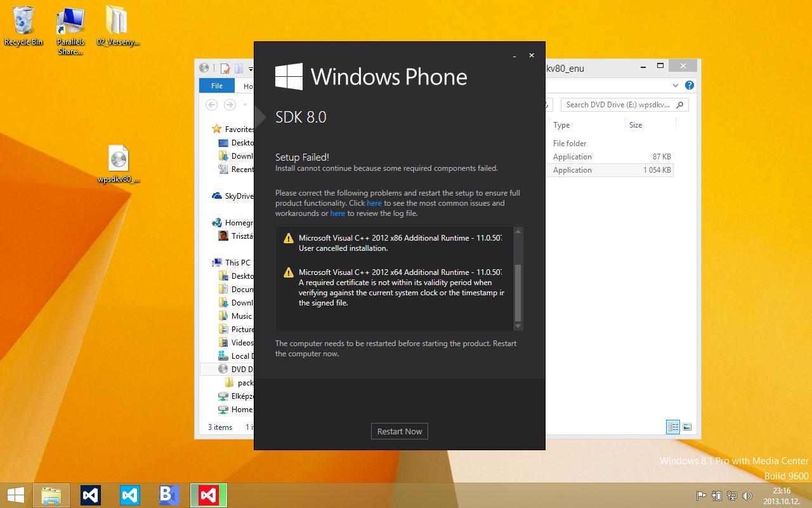Image resolution: width=812 pixels, height=508 pixels.
Task: Select the Elképz… network drive
Action: (235, 396)
